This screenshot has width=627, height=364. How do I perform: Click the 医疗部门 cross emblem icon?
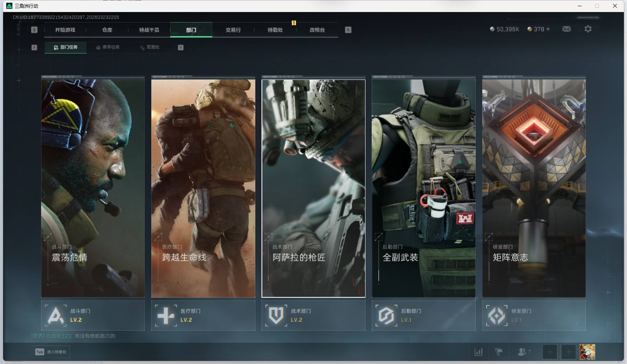click(x=166, y=316)
